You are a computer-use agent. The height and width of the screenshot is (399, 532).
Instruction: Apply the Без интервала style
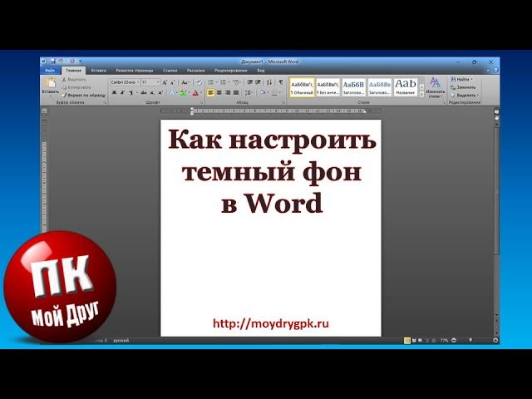point(328,87)
